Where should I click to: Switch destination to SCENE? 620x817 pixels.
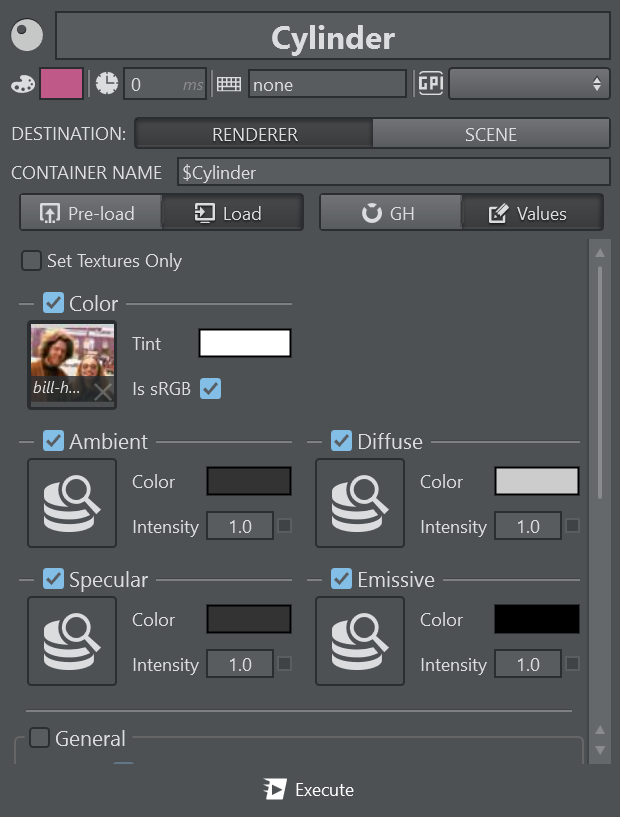point(491,134)
